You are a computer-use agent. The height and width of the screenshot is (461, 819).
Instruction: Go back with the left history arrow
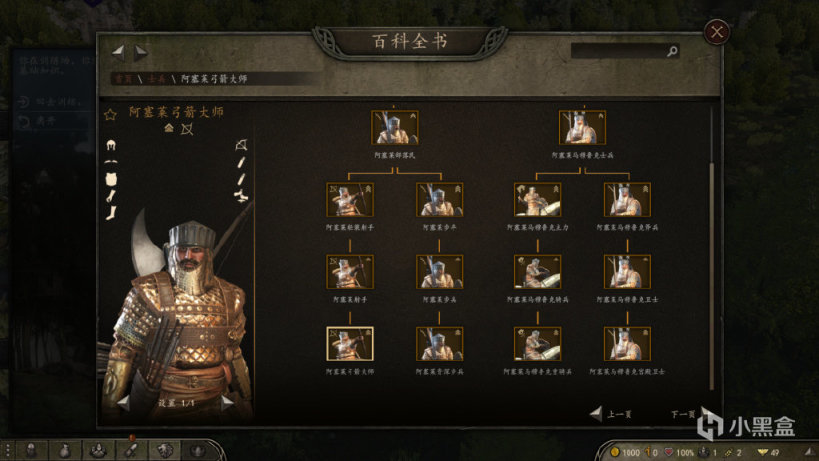pos(119,51)
